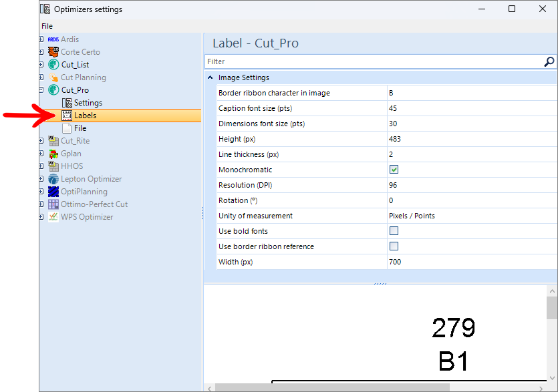This screenshot has height=392, width=558.
Task: Close the Optimizers settings window
Action: [543, 9]
